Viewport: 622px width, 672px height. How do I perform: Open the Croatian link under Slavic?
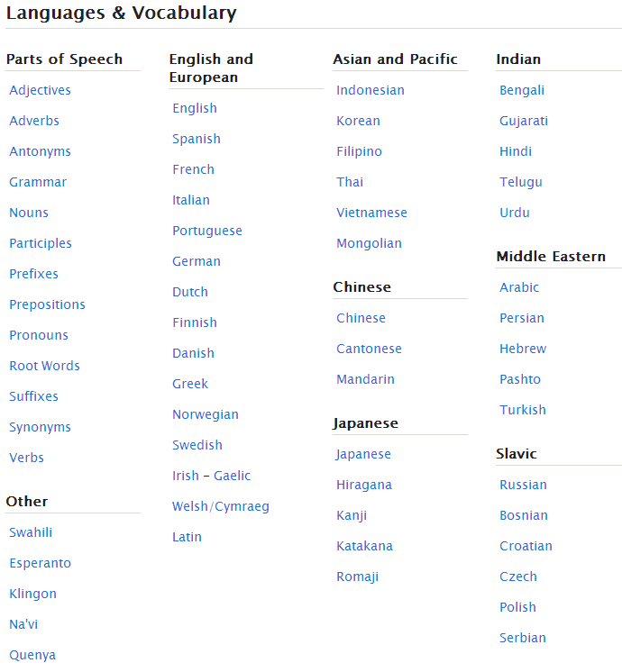tap(526, 546)
